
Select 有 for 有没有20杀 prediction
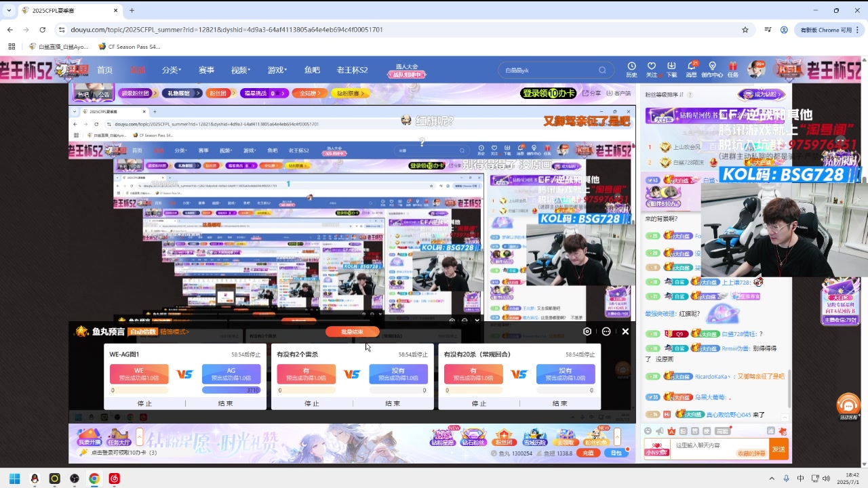(473, 374)
